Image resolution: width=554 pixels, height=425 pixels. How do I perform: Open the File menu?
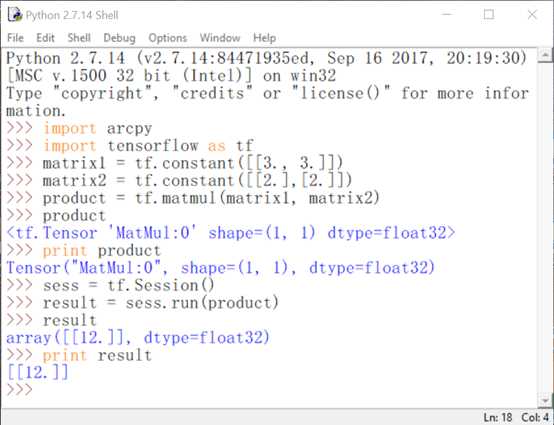(15, 38)
